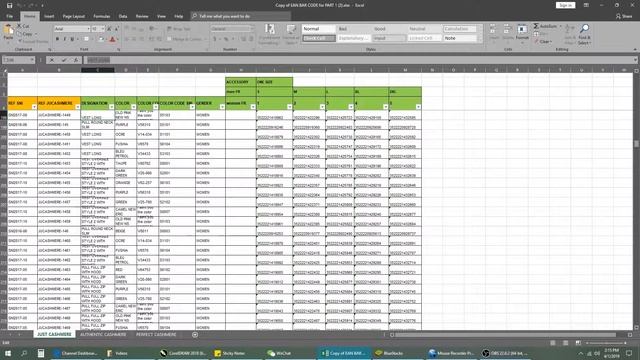This screenshot has height=360, width=640.
Task: Switch to the Review ribbon tab
Action: pyautogui.click(x=142, y=16)
